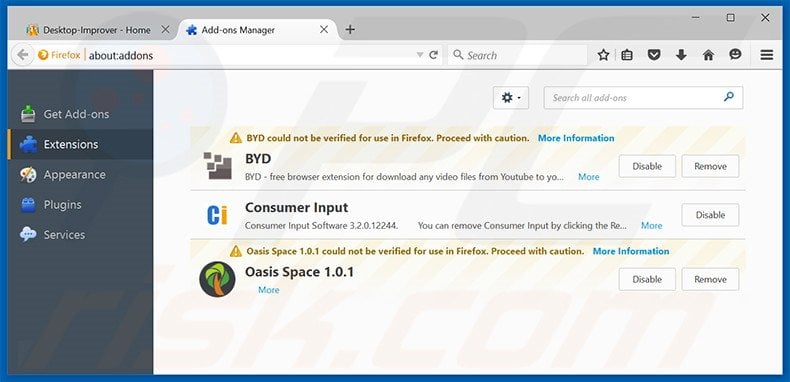Open the Downloads arrow icon
The height and width of the screenshot is (382, 790).
(681, 55)
